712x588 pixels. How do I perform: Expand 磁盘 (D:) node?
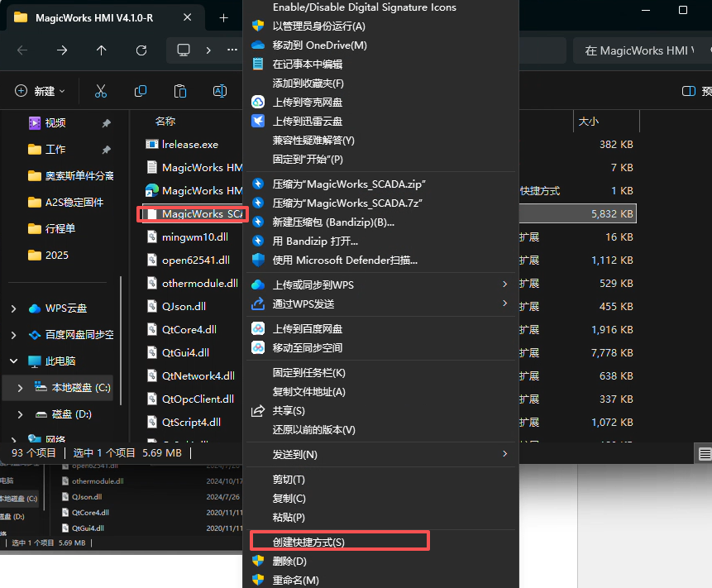coord(20,414)
